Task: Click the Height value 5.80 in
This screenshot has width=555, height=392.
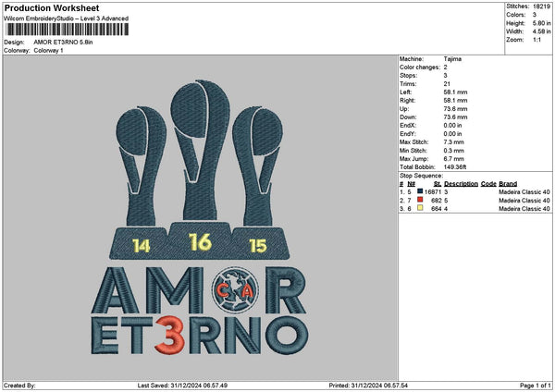Action: (541, 23)
